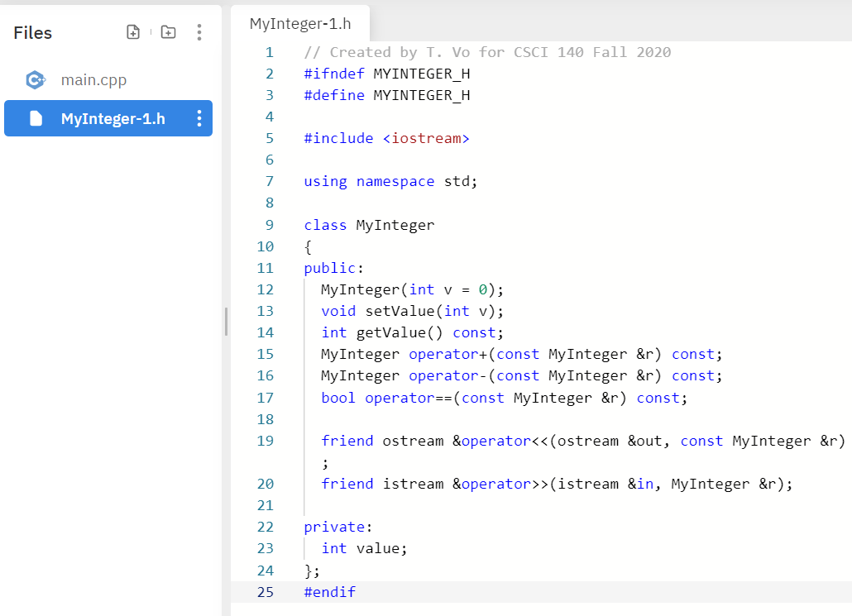
Task: Open the options menu for MyInteger-1.h
Action: (x=199, y=117)
